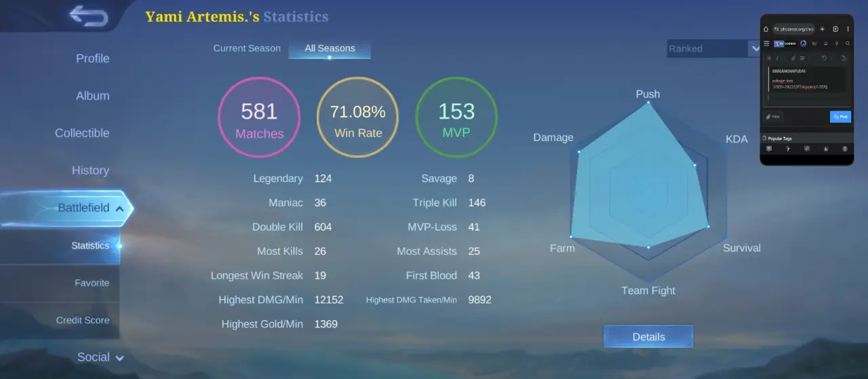The image size is (868, 379).
Task: Click browser home icon in floating window
Action: click(766, 29)
